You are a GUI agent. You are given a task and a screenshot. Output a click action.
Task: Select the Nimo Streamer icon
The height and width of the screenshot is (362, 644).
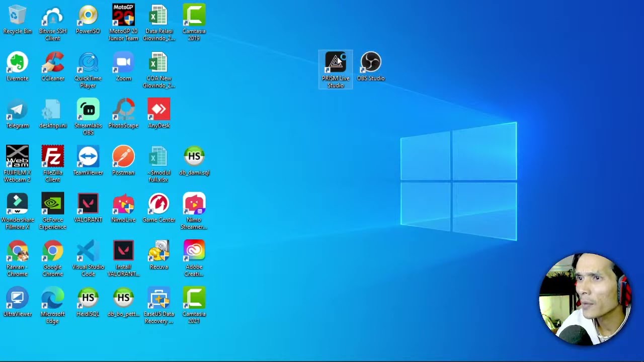pos(194,212)
